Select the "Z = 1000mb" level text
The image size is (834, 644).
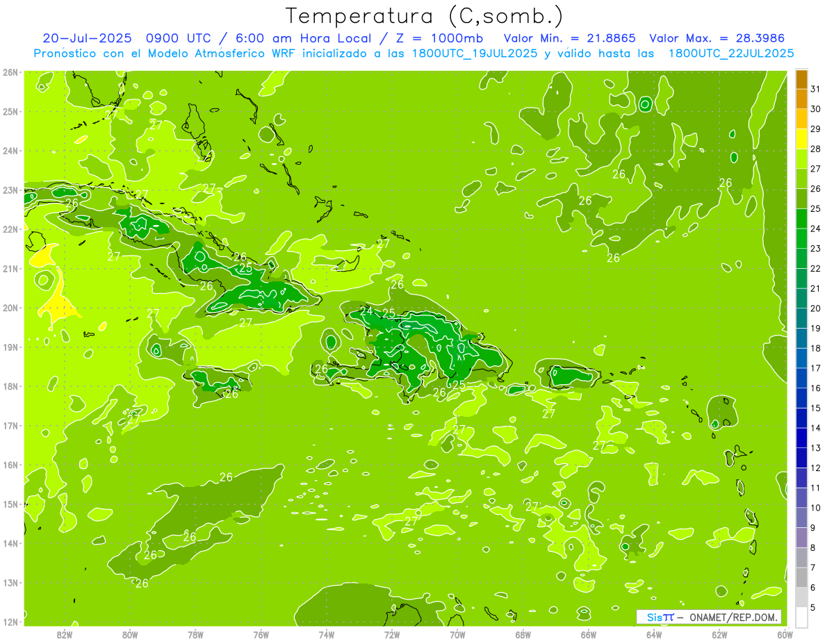tap(439, 38)
